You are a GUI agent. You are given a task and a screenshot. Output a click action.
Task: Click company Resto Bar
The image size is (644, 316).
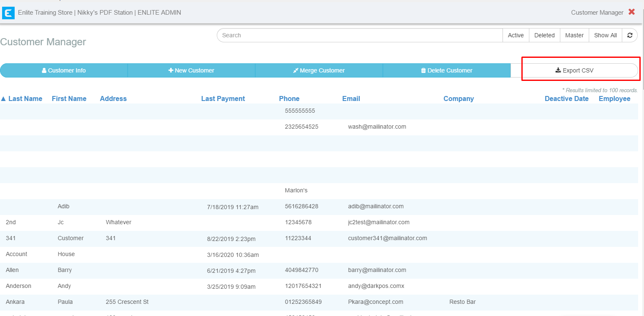(462, 302)
